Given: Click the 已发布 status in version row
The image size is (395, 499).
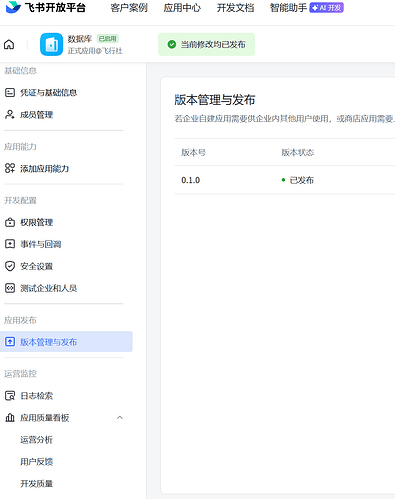Looking at the screenshot, I should click(298, 180).
